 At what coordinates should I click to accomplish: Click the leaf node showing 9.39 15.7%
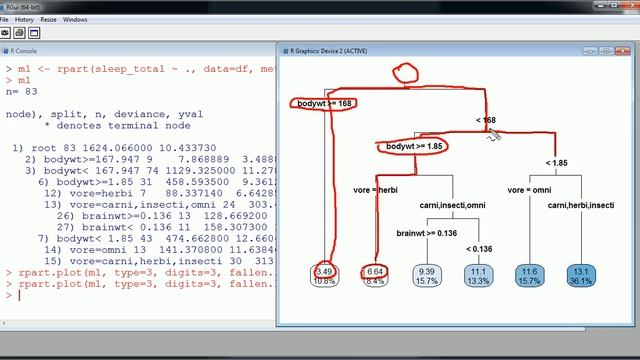coord(427,276)
